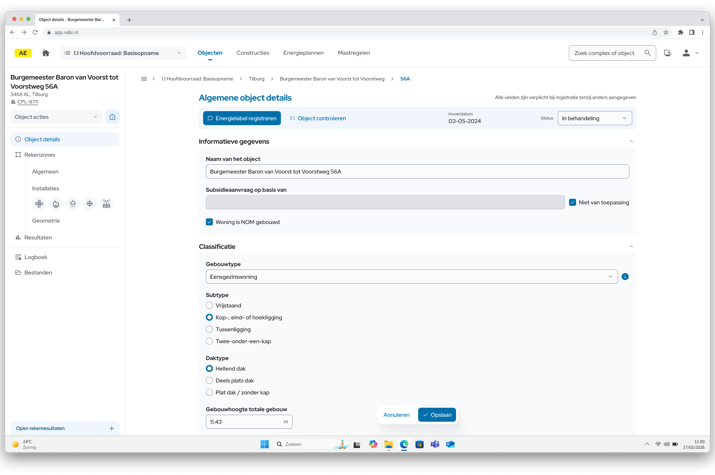Image resolution: width=715 pixels, height=475 pixels.
Task: Go to the home icon in header
Action: pos(45,53)
